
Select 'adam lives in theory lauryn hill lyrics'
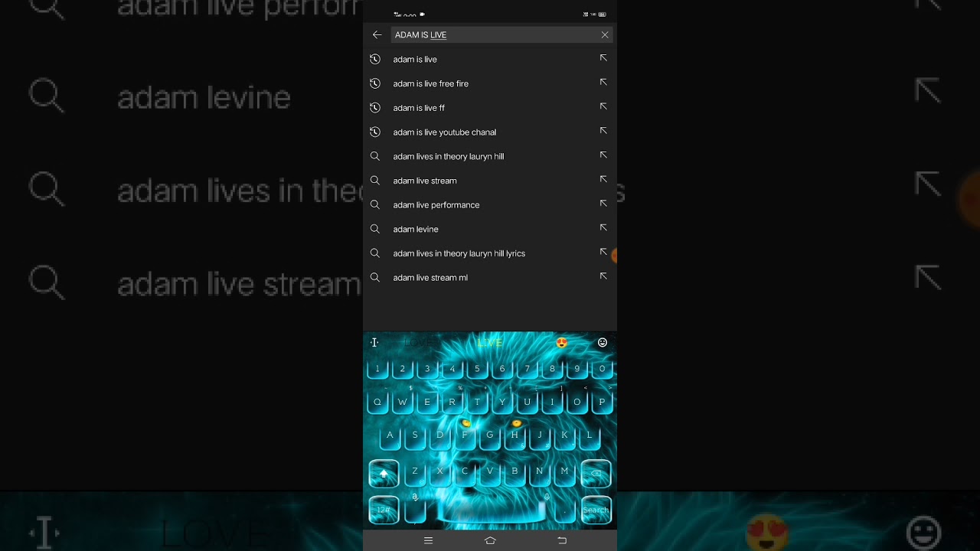(x=490, y=253)
